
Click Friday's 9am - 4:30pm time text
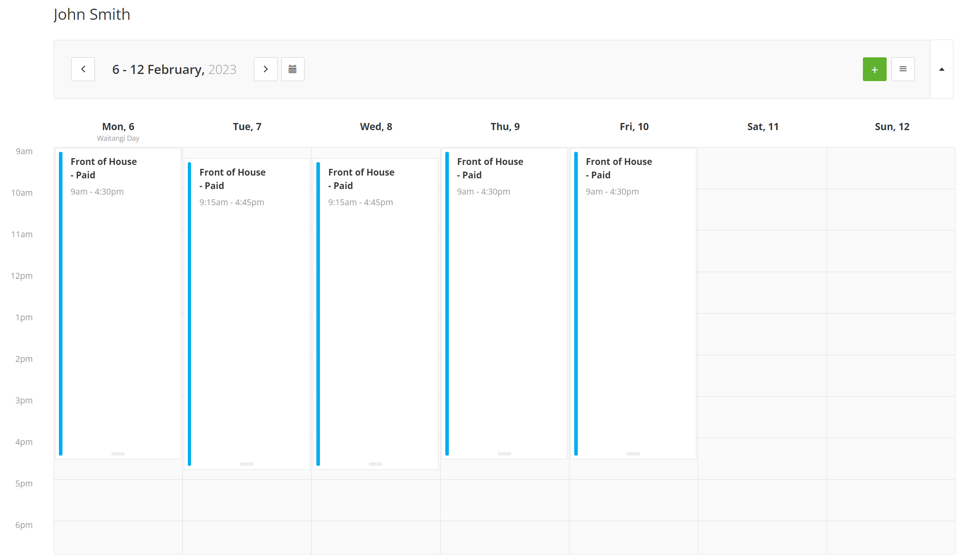(613, 192)
